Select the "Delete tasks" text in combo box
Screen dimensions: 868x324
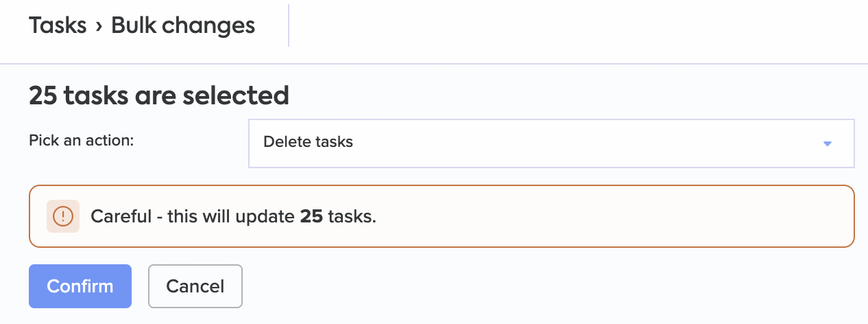pyautogui.click(x=308, y=143)
